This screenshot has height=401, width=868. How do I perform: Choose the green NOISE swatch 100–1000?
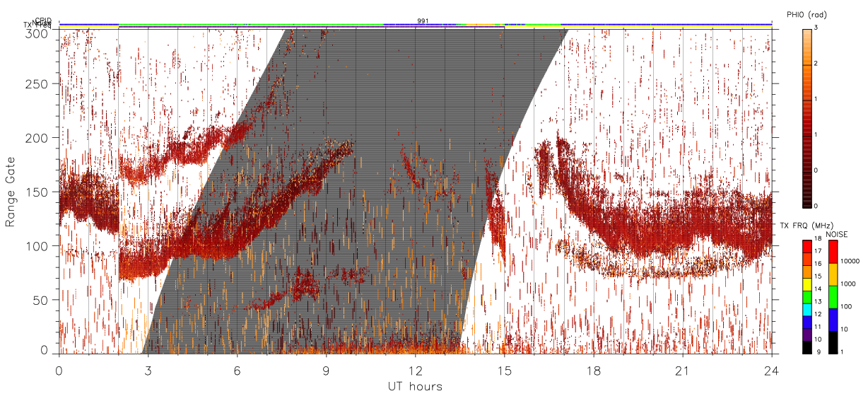(833, 297)
